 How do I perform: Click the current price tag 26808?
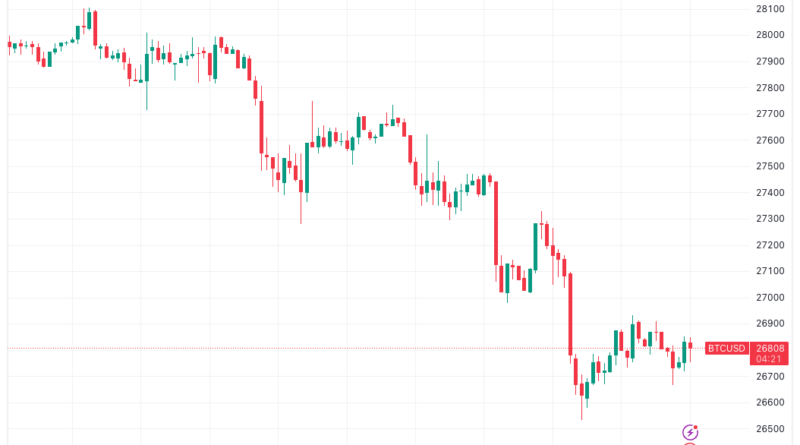tap(772, 348)
